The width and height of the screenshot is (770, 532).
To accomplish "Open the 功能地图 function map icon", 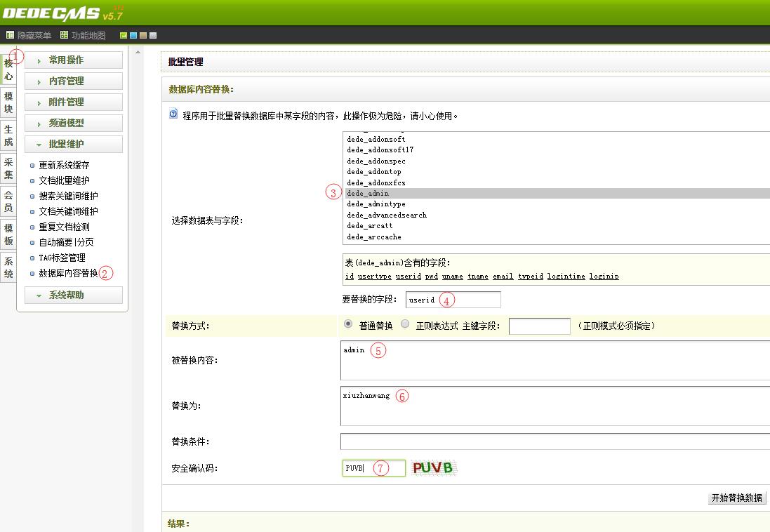I will pyautogui.click(x=65, y=35).
